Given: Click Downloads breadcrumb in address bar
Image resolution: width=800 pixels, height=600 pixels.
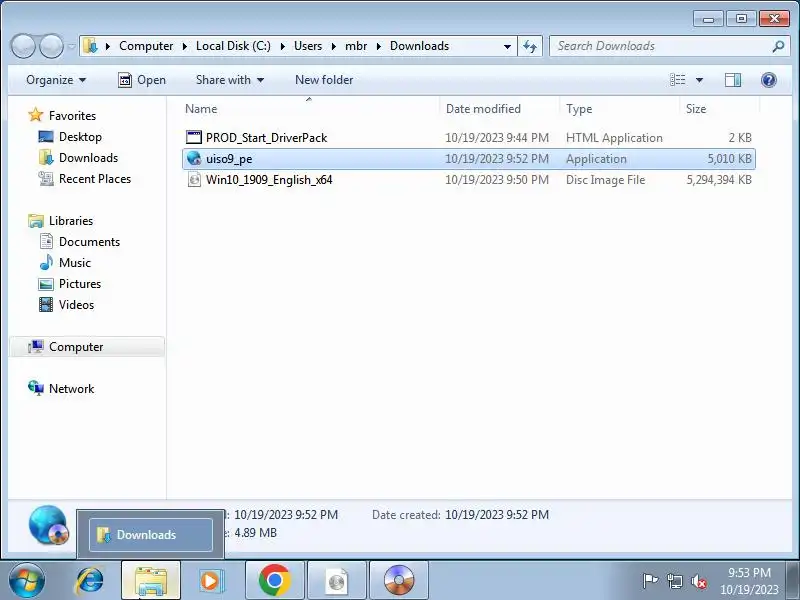Looking at the screenshot, I should [x=419, y=46].
